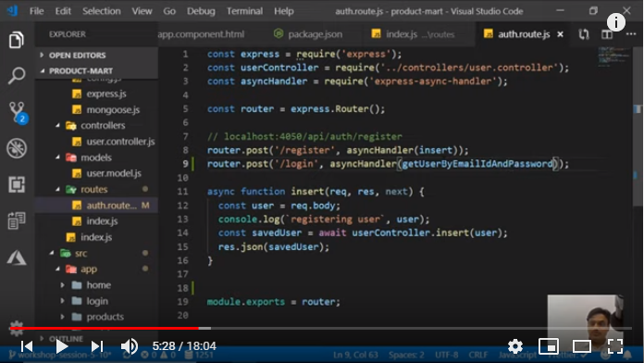Image resolution: width=644 pixels, height=363 pixels.
Task: Switch to theater mode
Action: [582, 346]
